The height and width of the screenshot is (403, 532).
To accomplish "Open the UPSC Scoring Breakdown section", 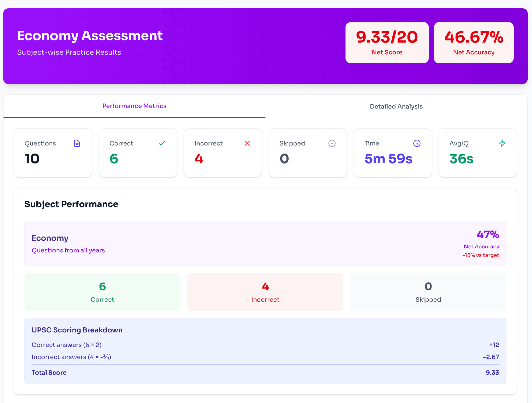I will (x=77, y=330).
